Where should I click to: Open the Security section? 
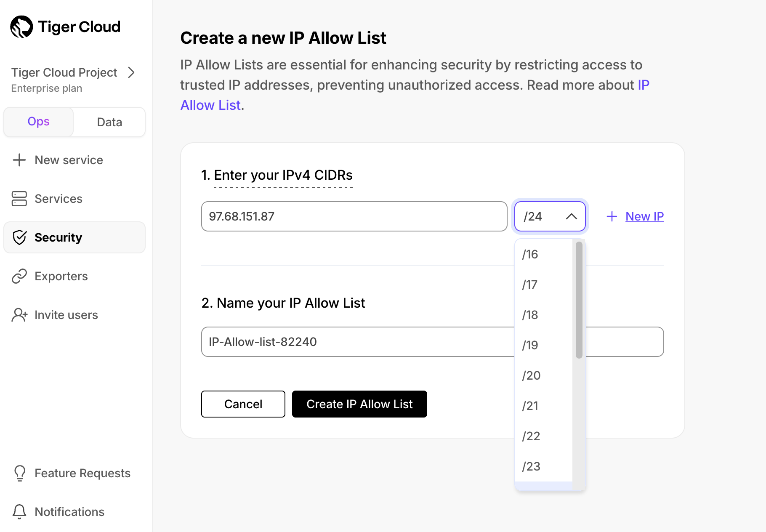[74, 237]
